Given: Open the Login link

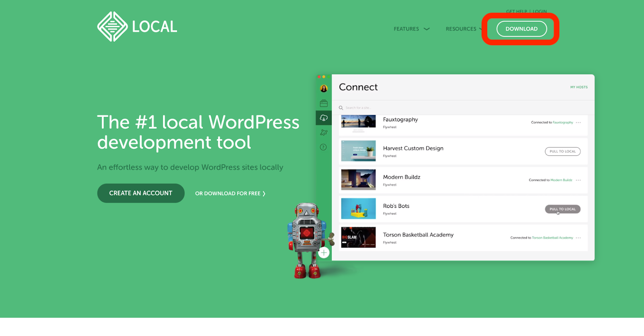Looking at the screenshot, I should [540, 12].
